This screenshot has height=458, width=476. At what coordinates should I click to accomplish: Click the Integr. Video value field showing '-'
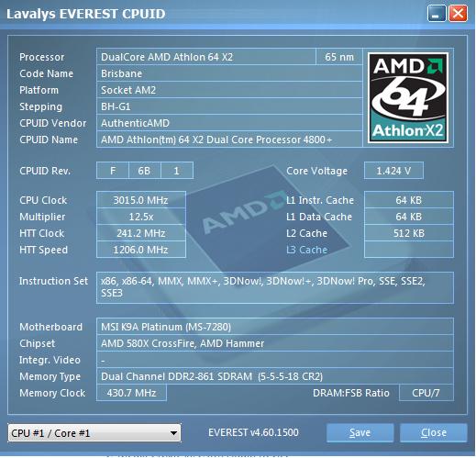(275, 360)
